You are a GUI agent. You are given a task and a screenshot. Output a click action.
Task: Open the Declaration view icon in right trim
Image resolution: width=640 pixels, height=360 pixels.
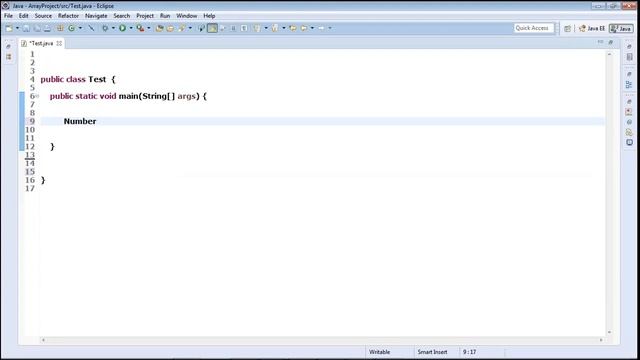click(629, 132)
